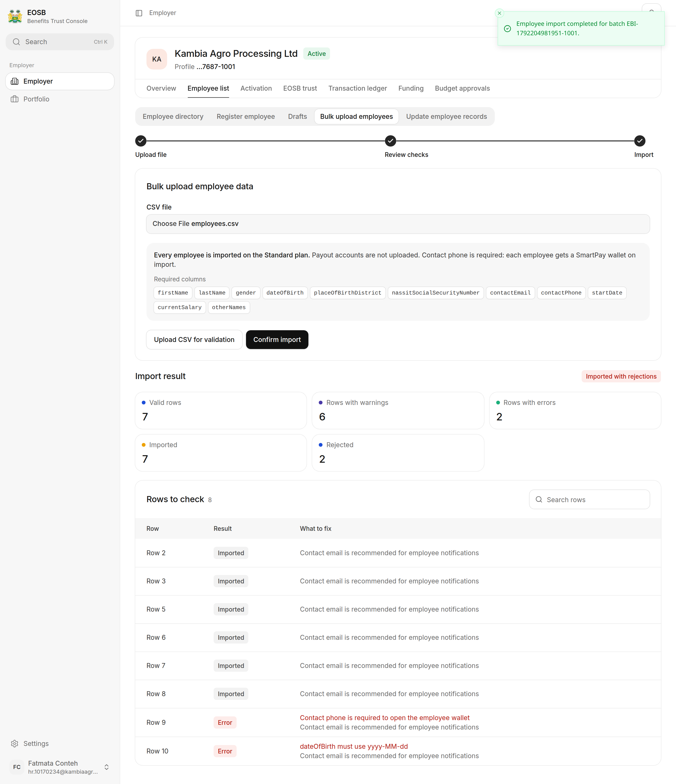Switch to the Overview tab
The width and height of the screenshot is (676, 784).
(161, 88)
